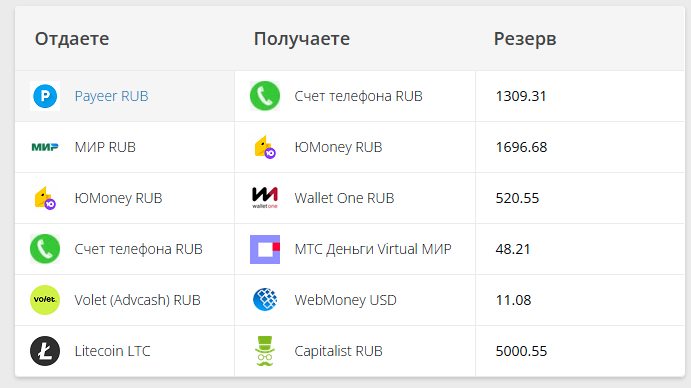This screenshot has width=691, height=388.
Task: Select the MTS Dengi purple square icon
Action: click(265, 249)
